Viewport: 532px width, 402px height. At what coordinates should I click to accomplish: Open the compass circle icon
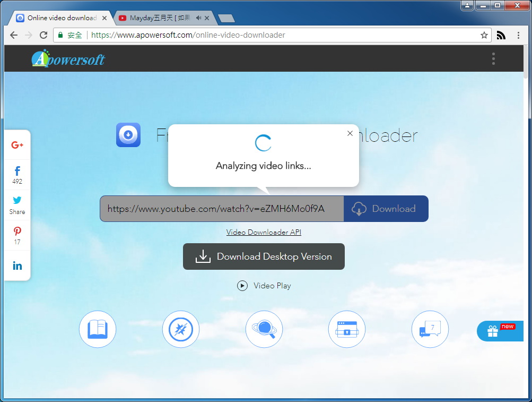(181, 329)
